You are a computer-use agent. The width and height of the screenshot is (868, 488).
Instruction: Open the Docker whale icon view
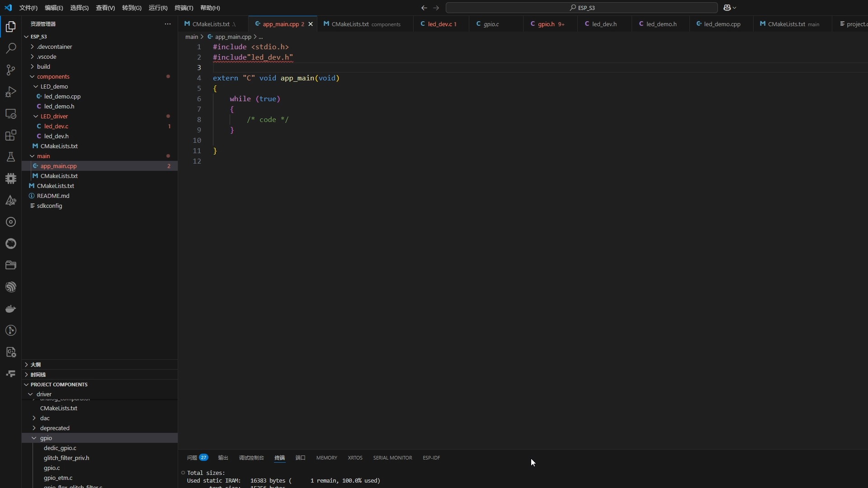pos(11,309)
